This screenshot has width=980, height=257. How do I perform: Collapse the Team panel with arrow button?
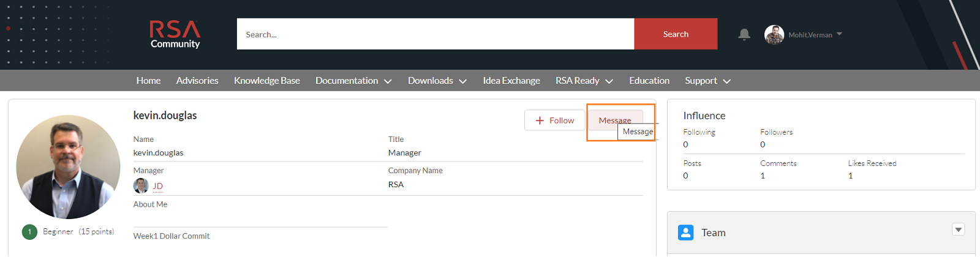[x=959, y=229]
